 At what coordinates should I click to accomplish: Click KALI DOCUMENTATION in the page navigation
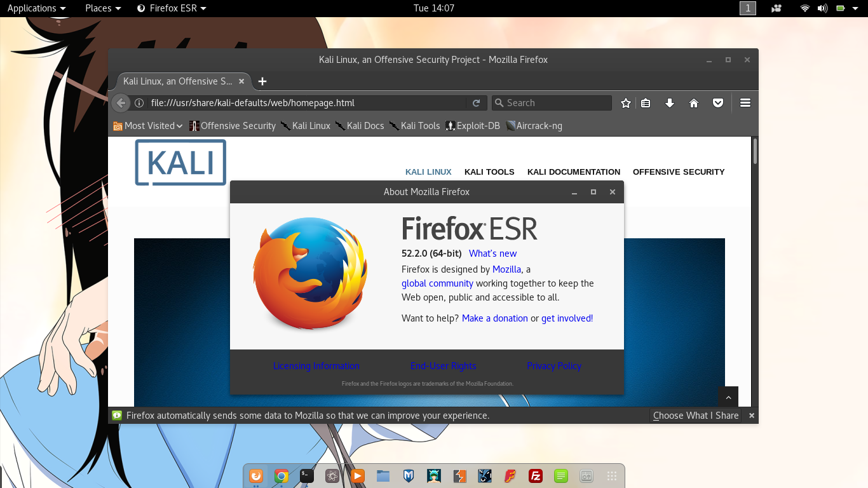574,172
